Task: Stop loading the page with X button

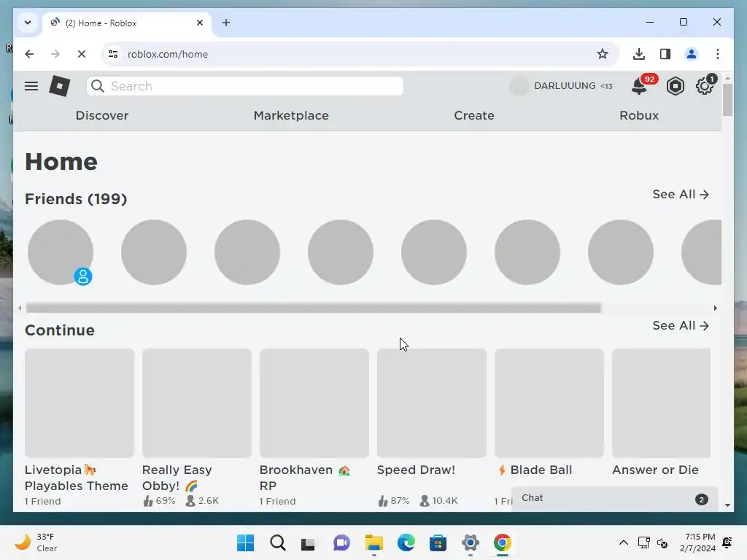Action: pos(82,54)
